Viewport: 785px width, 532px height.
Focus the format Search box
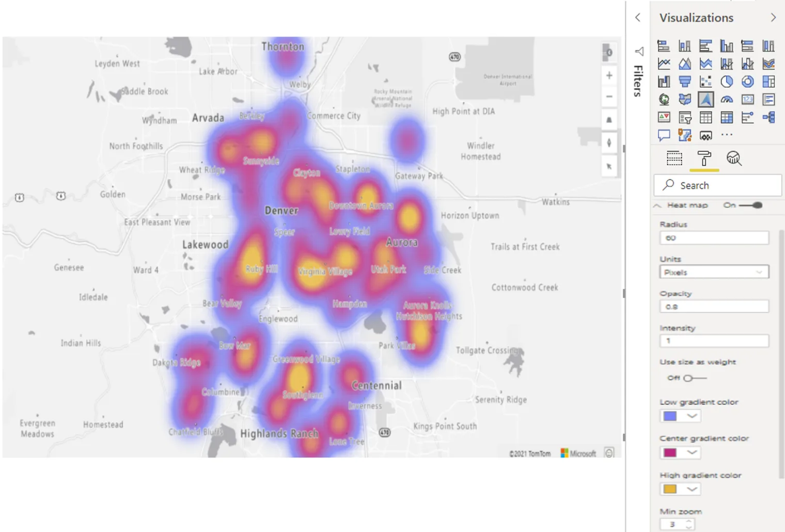pos(718,185)
